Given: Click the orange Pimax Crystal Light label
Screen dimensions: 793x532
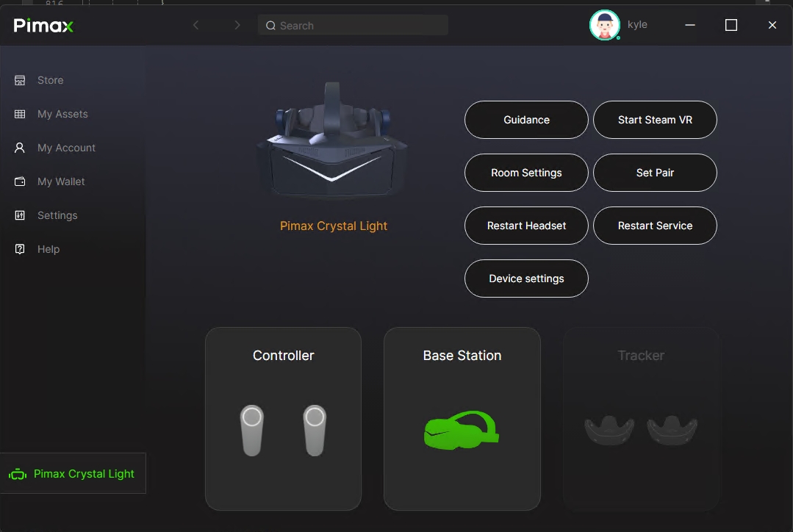Looking at the screenshot, I should (333, 226).
